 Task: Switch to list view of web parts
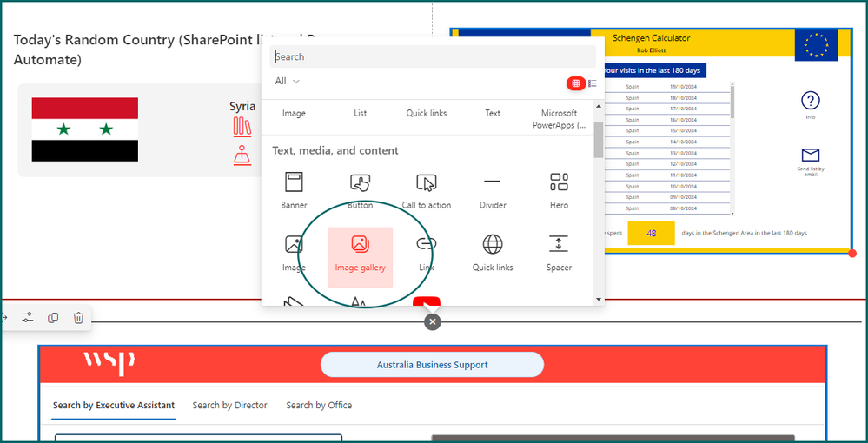click(x=593, y=83)
